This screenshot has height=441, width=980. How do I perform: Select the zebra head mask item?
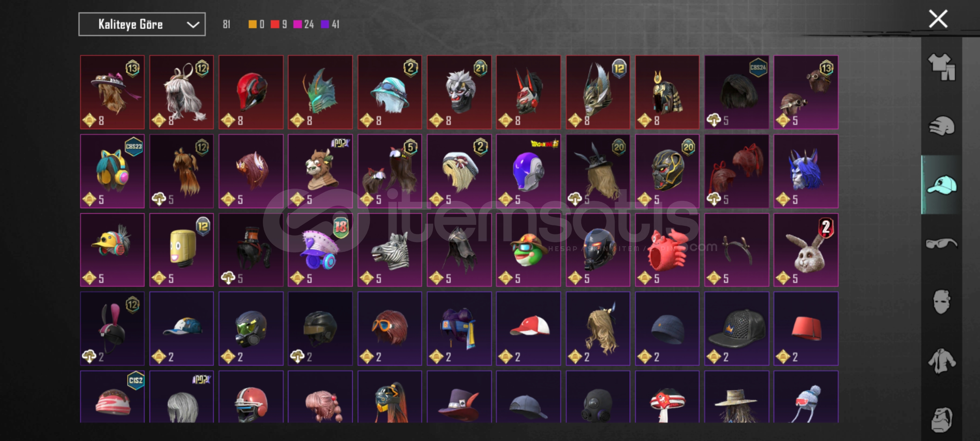point(390,250)
